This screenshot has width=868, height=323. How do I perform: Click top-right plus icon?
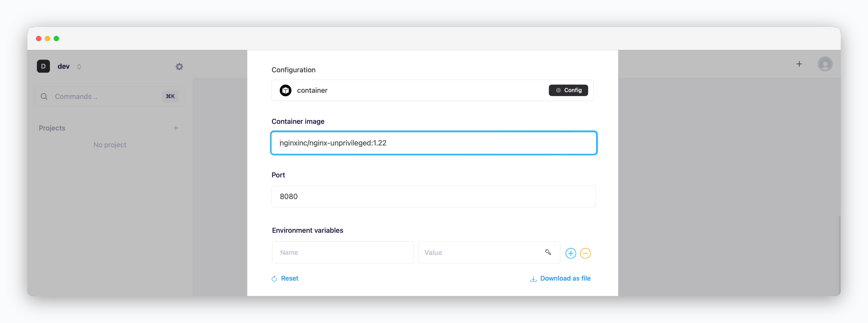point(799,64)
